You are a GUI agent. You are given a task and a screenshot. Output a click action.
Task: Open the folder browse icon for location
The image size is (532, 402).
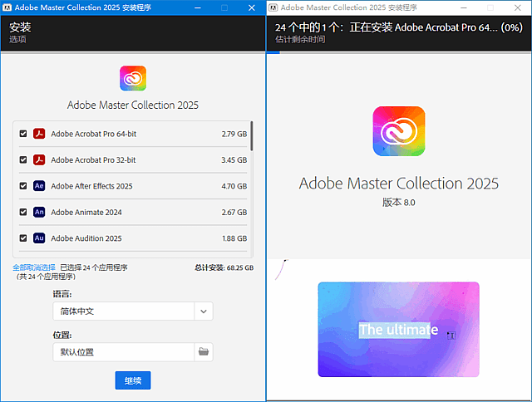204,352
